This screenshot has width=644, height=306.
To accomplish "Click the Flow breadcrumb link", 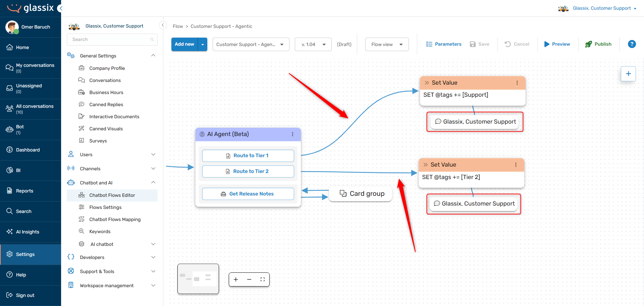I will click(178, 26).
